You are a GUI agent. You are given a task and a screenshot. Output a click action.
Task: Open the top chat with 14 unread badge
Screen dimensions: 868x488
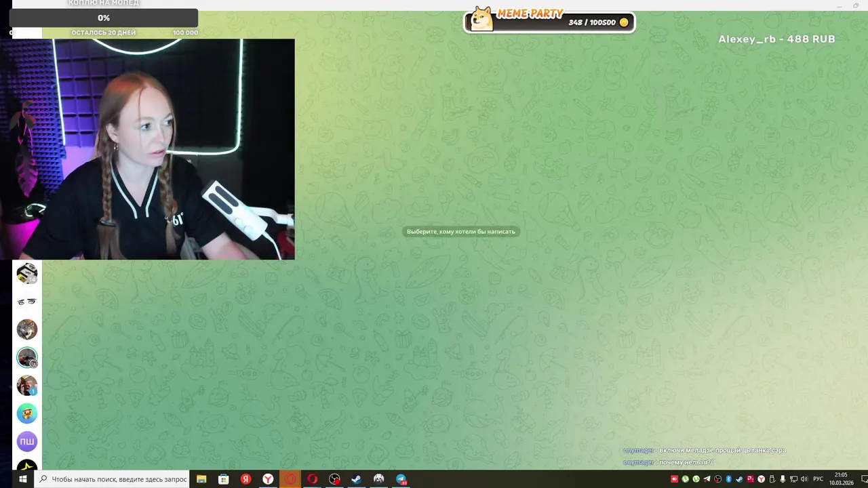pyautogui.click(x=27, y=273)
